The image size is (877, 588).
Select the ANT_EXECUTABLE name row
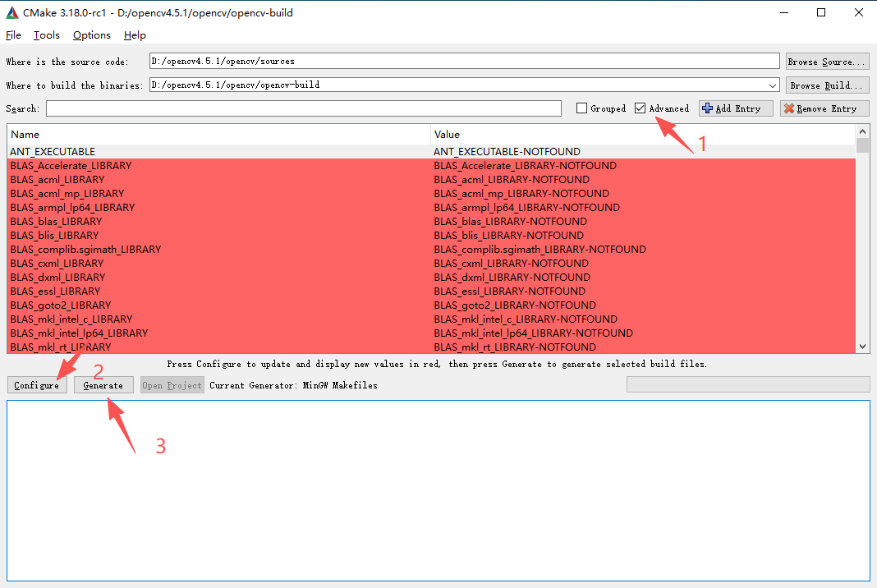coord(53,152)
